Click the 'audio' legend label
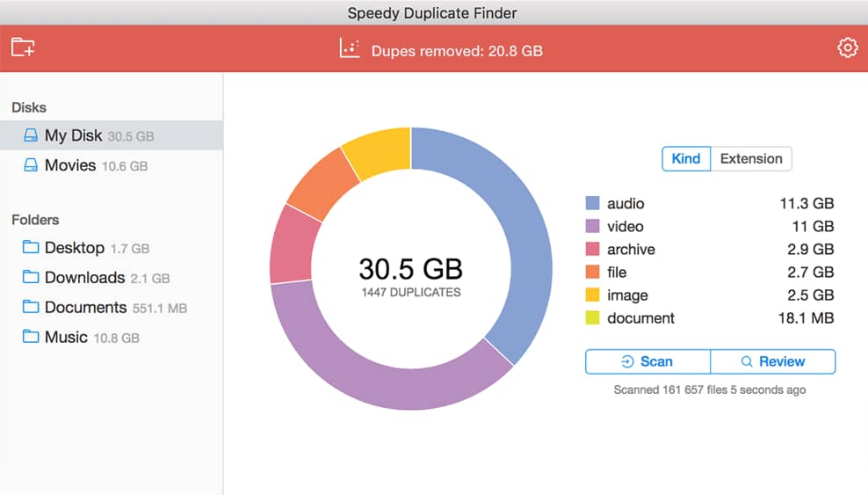Screen dimensions: 868x495 click(x=626, y=204)
